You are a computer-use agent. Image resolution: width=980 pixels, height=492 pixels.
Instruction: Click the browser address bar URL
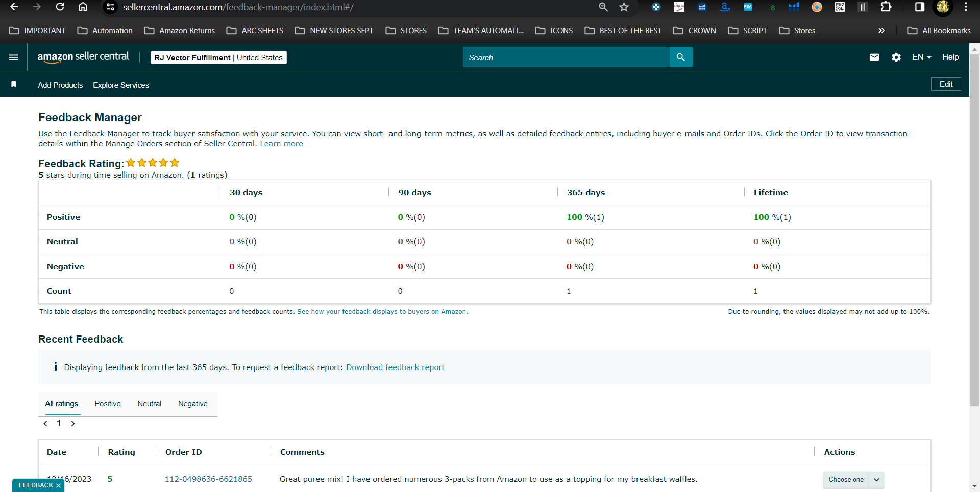tap(238, 7)
